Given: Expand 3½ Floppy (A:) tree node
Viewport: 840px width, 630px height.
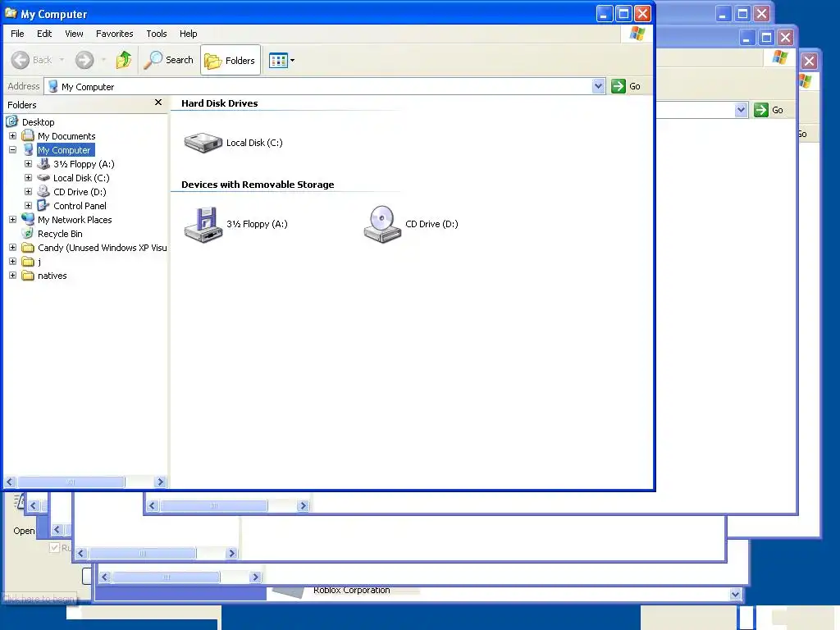Looking at the screenshot, I should tap(29, 164).
